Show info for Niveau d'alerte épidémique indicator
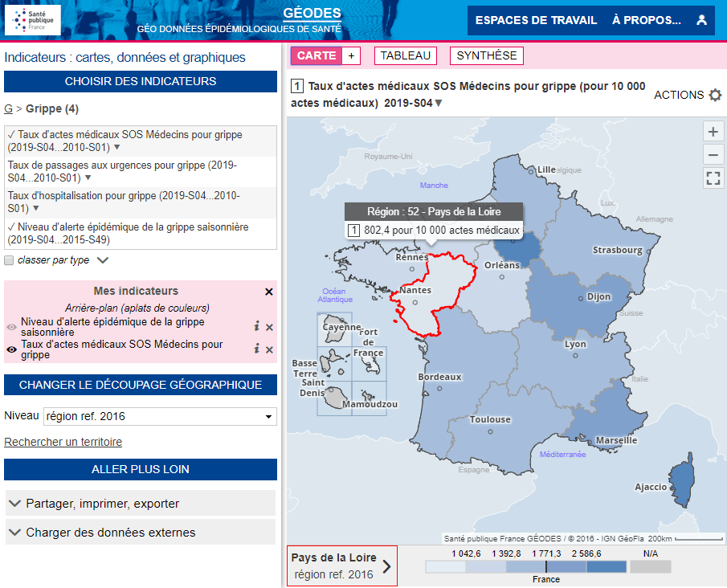727x588 pixels. point(256,326)
